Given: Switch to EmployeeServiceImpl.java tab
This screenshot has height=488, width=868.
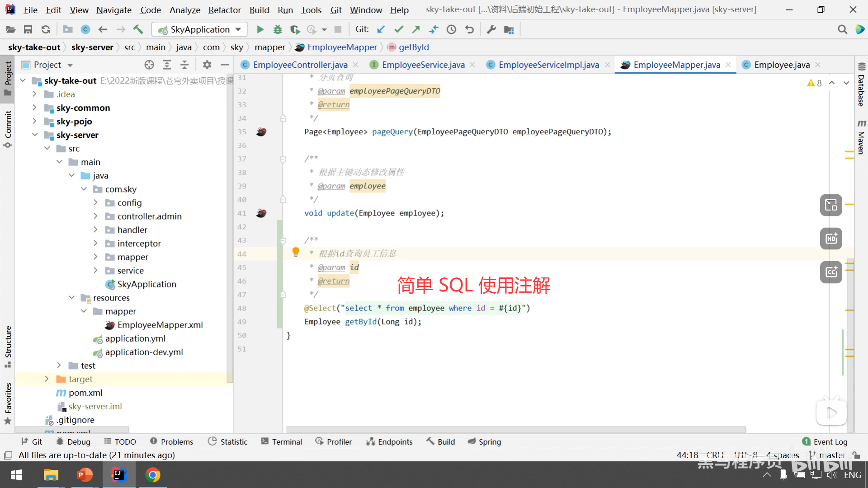Looking at the screenshot, I should tap(548, 65).
